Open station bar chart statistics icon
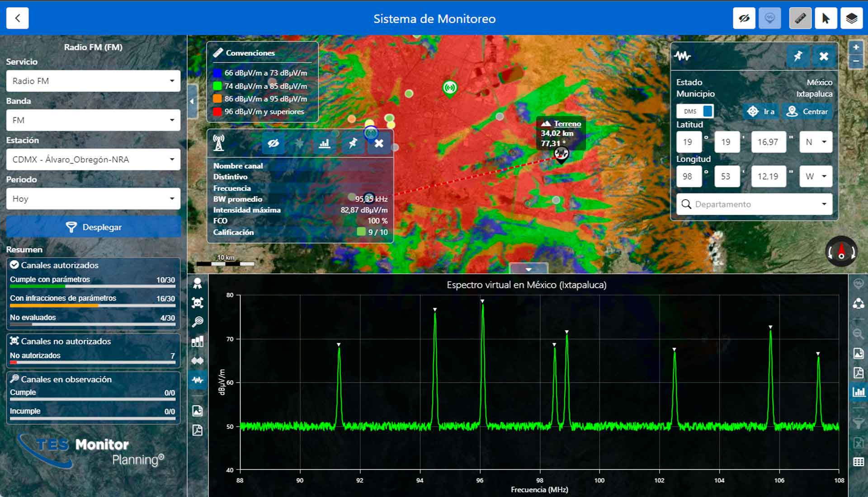 324,143
